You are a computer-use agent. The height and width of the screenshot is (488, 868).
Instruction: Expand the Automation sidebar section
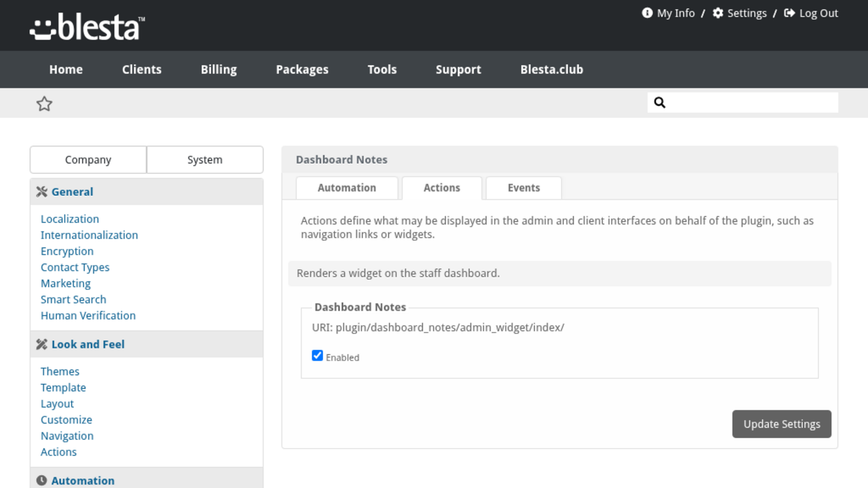[146, 478]
